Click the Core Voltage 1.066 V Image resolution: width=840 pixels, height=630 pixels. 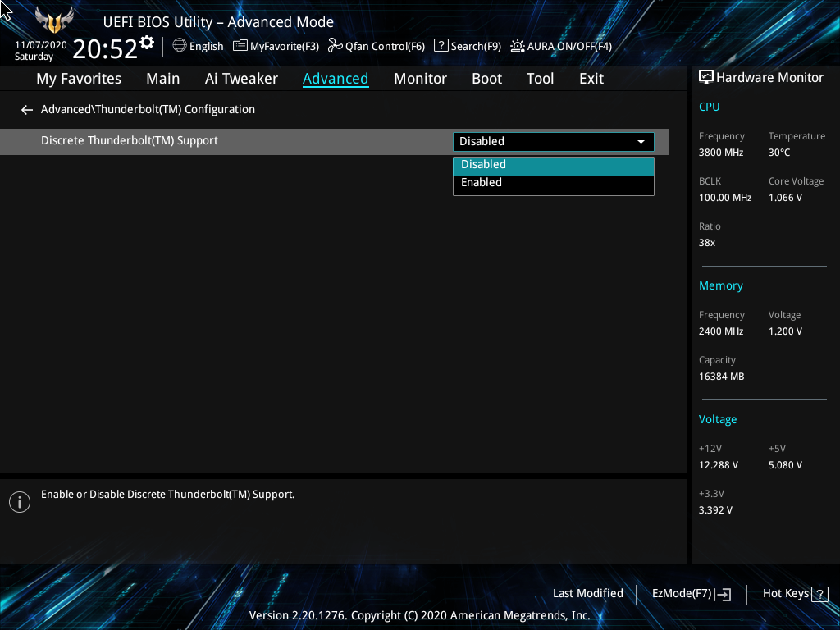coord(785,198)
